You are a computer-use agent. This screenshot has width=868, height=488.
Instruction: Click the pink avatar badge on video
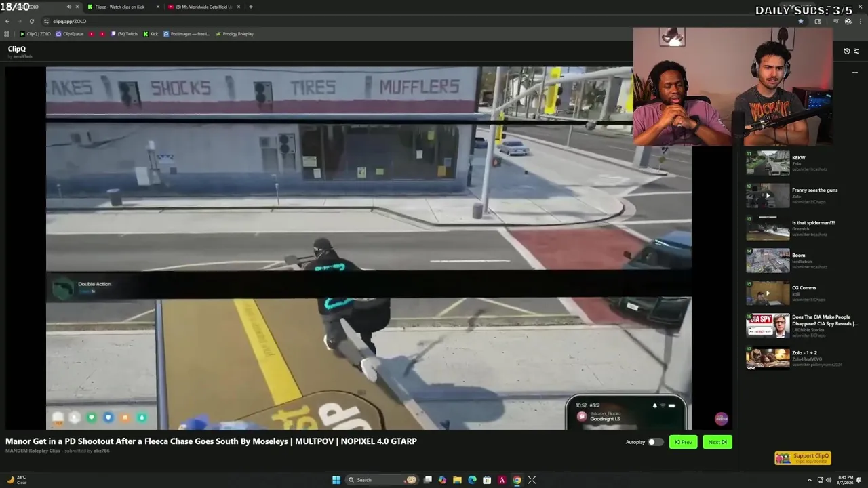click(722, 419)
